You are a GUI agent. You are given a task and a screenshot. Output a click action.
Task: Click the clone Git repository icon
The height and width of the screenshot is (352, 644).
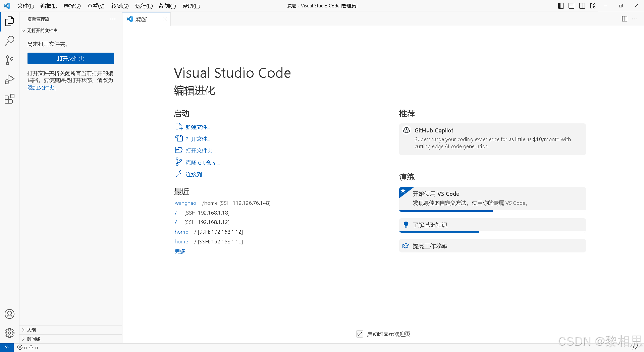(x=179, y=162)
